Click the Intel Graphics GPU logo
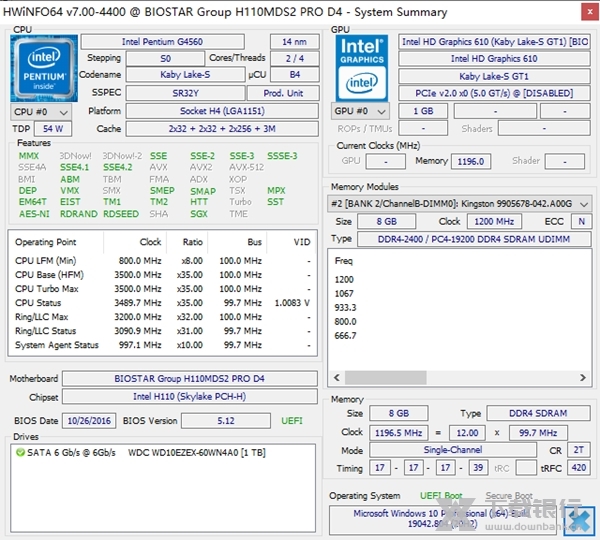 tap(362, 67)
